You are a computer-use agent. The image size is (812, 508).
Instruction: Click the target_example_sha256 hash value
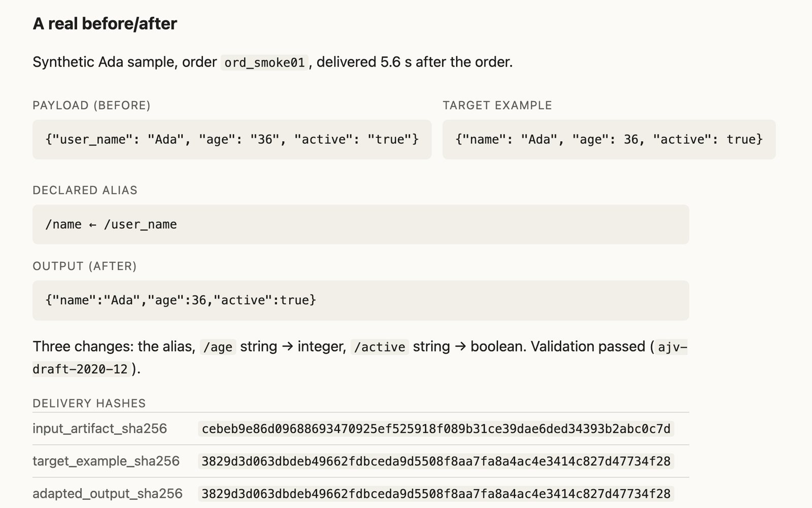[436, 461]
